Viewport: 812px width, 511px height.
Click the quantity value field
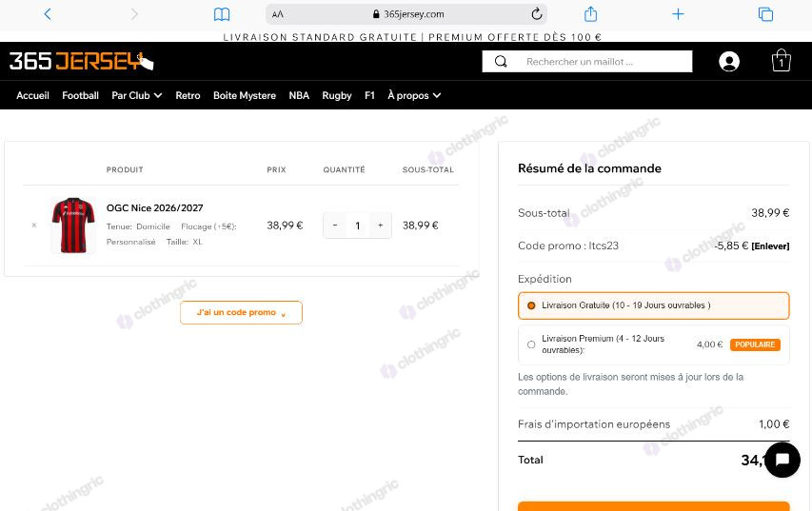click(357, 226)
